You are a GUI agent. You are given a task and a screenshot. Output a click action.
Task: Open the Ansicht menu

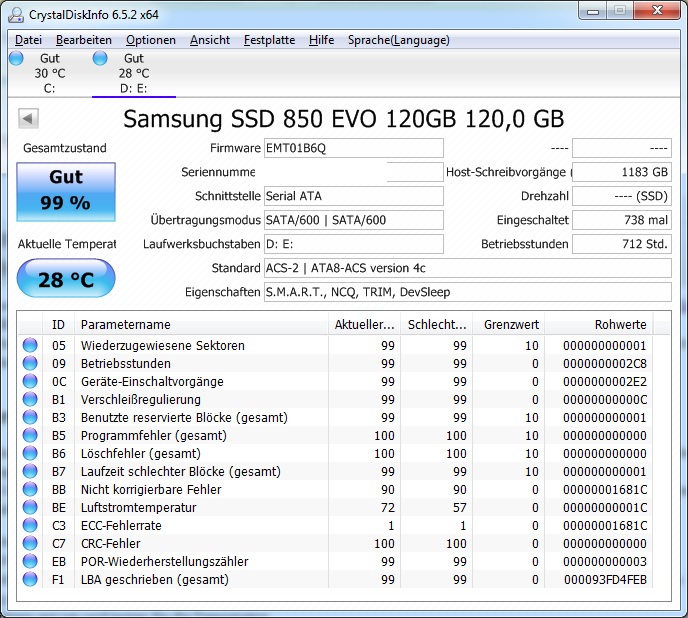[x=210, y=40]
